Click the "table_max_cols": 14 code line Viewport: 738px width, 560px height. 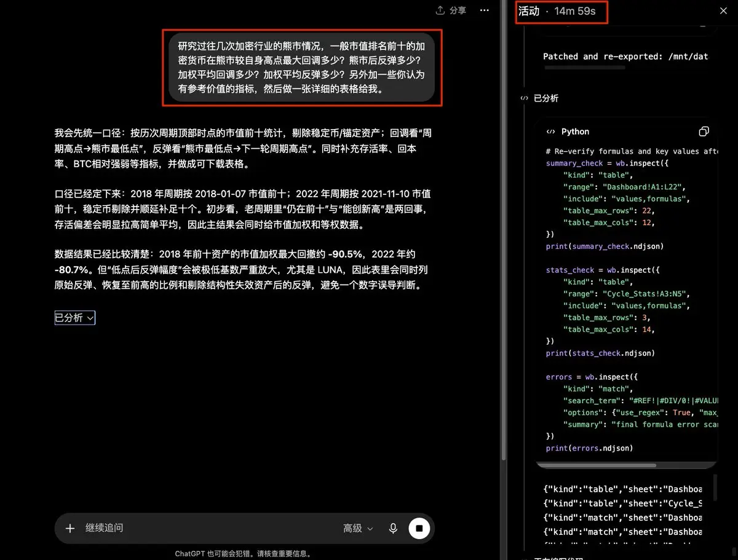coord(608,329)
